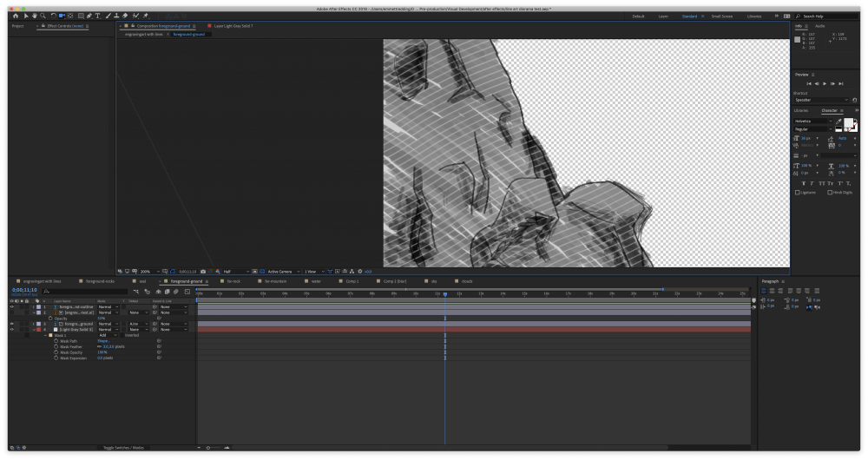Toggle Opacity stopwatch on layer 2
Image resolution: width=868 pixels, height=460 pixels.
tap(50, 319)
